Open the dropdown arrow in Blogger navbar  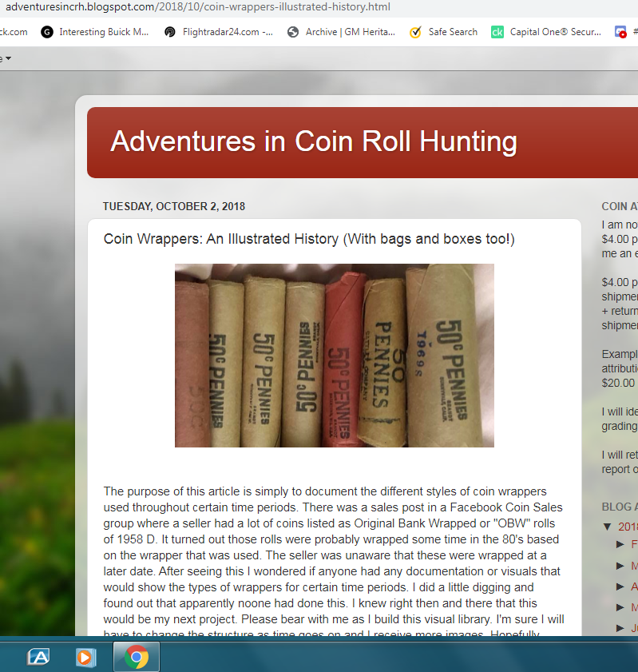tap(8, 58)
